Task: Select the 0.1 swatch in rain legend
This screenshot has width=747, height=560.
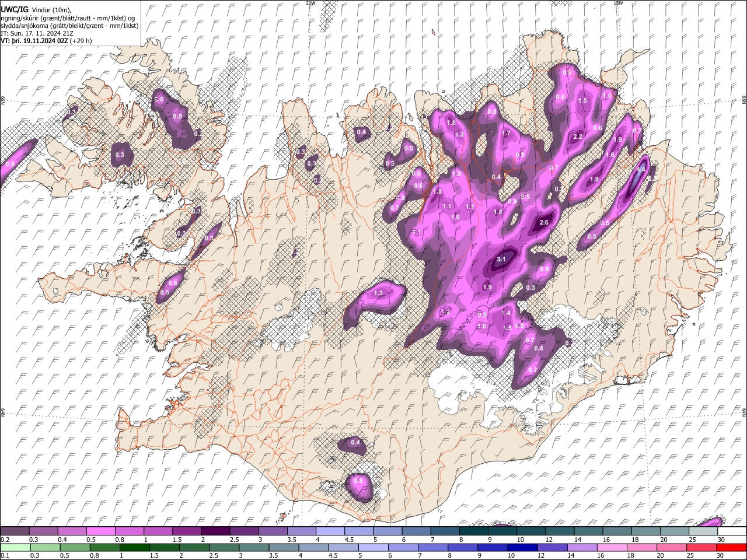Action: [15, 547]
